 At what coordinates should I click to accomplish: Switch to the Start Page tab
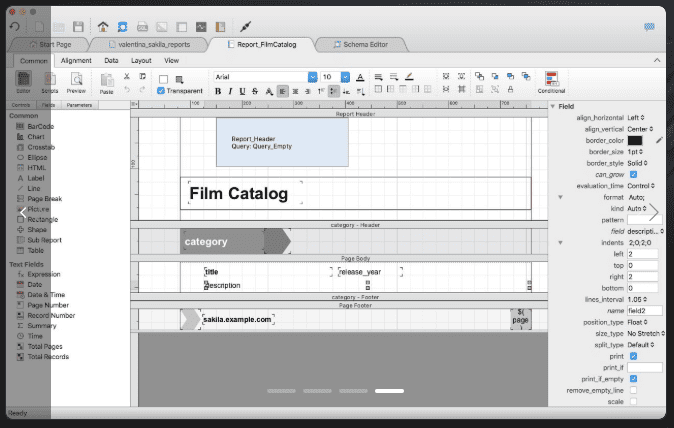click(x=50, y=44)
